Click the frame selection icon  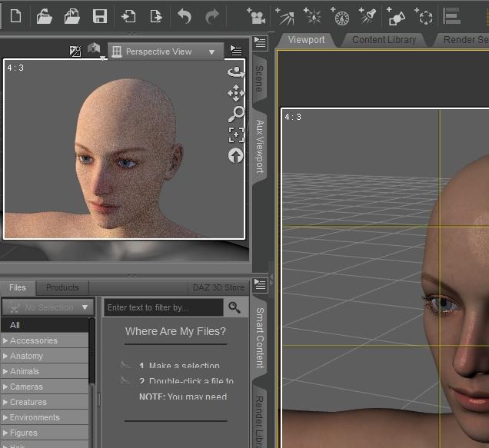tap(236, 134)
